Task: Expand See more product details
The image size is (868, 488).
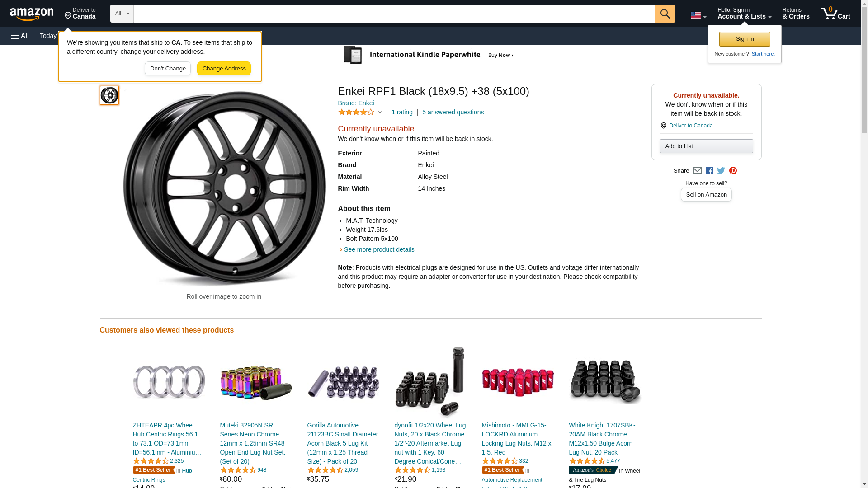Action: [378, 249]
